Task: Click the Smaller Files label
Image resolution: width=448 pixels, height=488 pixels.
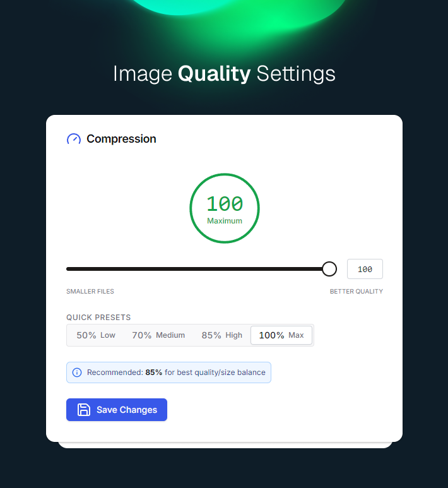Action: point(90,292)
